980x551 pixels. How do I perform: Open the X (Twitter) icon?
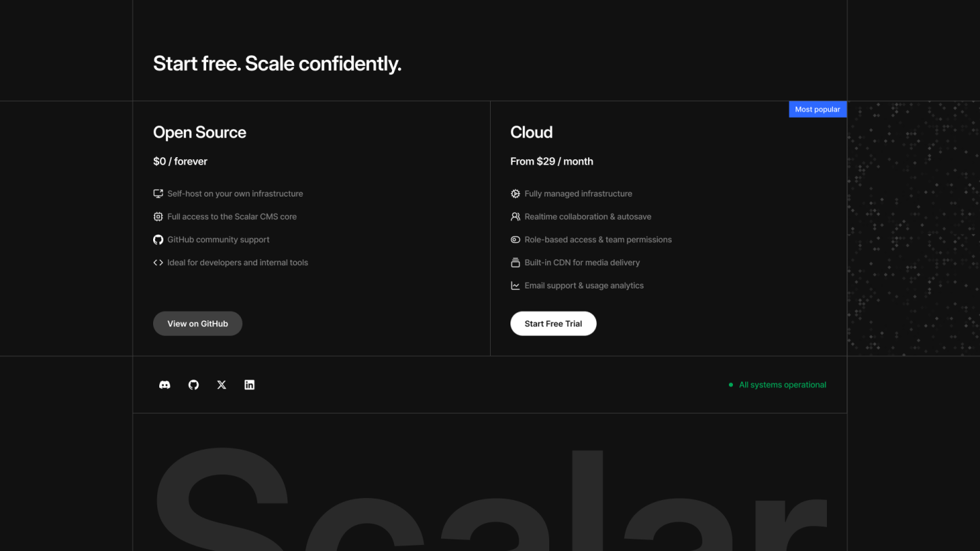click(x=222, y=385)
